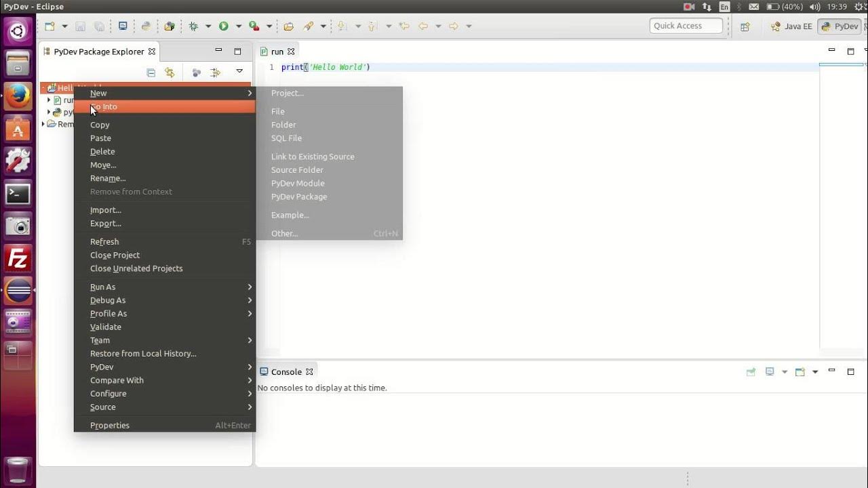The image size is (868, 488).
Task: Select Source Folder in New submenu
Action: click(330, 170)
